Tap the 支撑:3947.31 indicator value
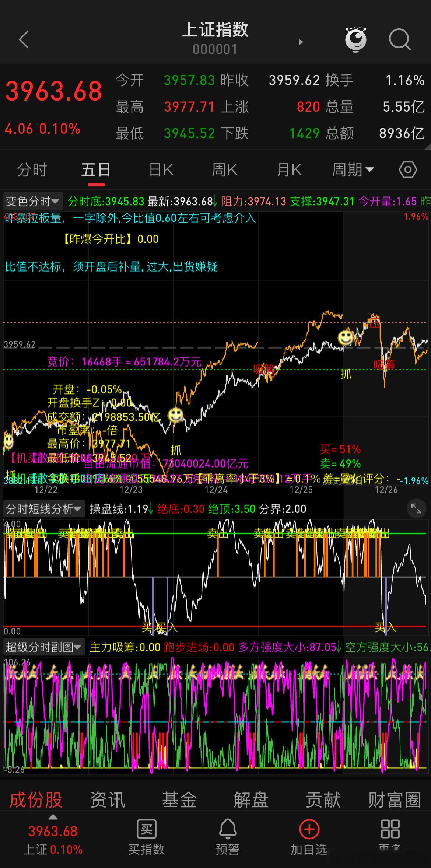Viewport: 431px width, 868px height. [x=322, y=201]
